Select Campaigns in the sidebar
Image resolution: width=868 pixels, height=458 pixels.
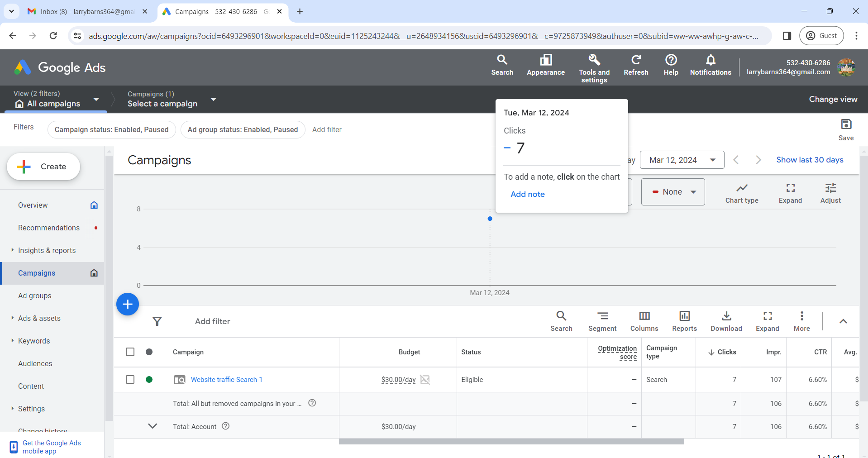pos(52,273)
